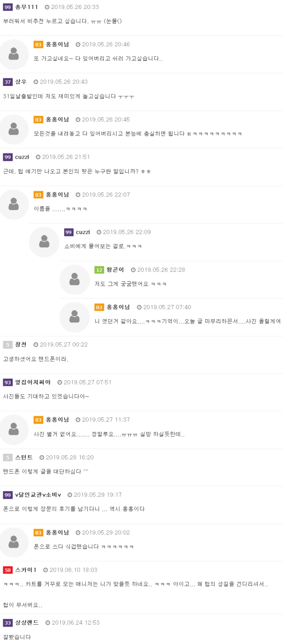283x644 pixels.
Task: Open user profile of 총무111
Action: click(26, 7)
